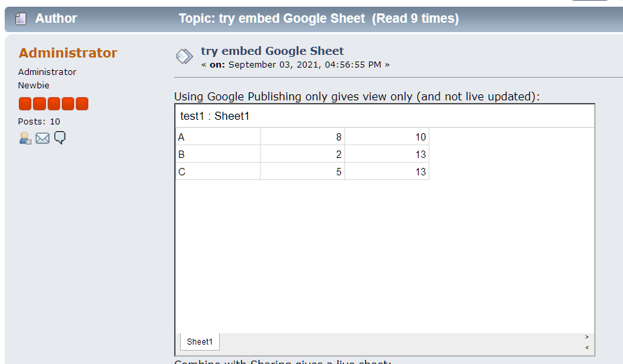Image resolution: width=623 pixels, height=364 pixels.
Task: Click the topic page icon near Author
Action: click(x=21, y=19)
